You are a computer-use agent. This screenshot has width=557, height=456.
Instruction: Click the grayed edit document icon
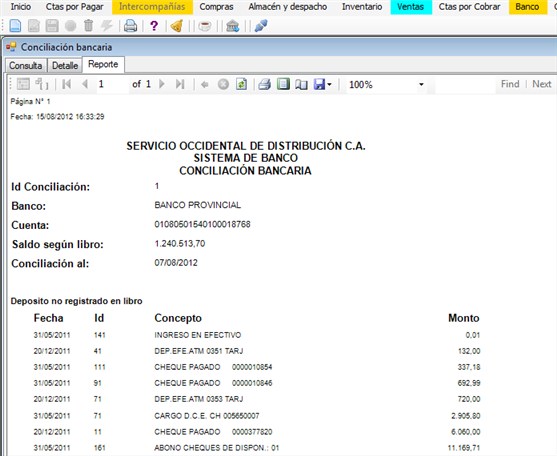pyautogui.click(x=34, y=26)
